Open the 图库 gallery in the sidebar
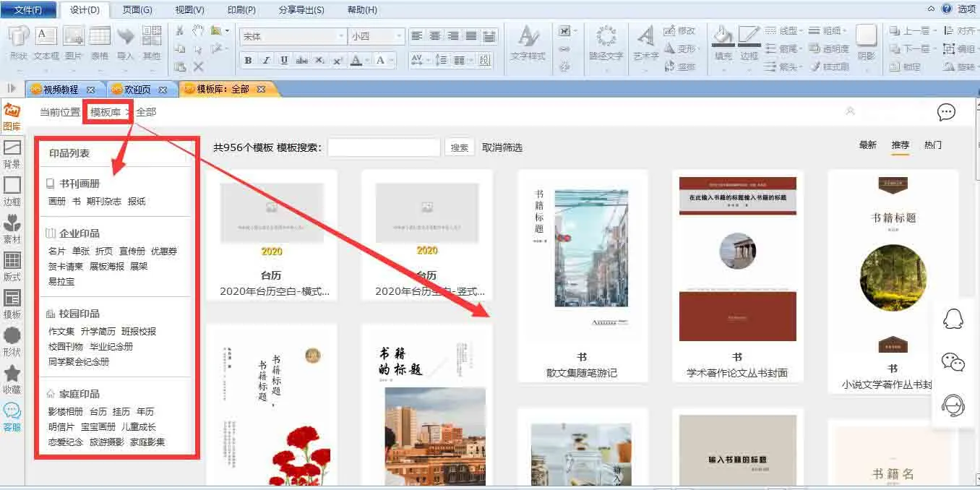The height and width of the screenshot is (490, 980). pos(12,116)
